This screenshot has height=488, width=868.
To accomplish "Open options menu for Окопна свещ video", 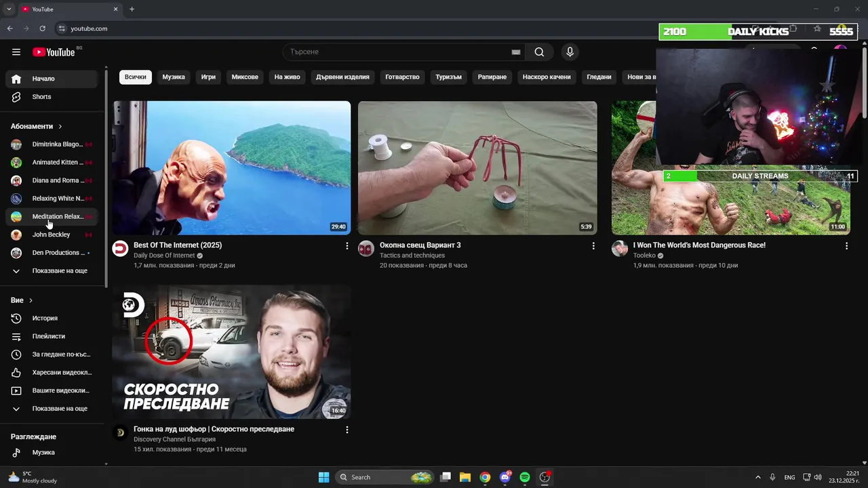I will point(593,245).
